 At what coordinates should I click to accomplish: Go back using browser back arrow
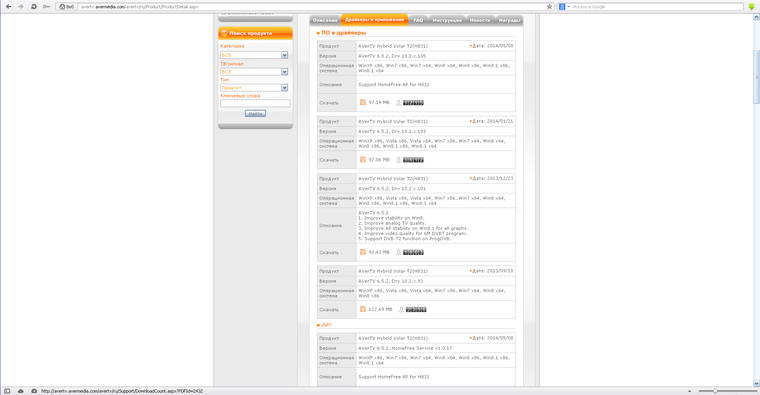click(8, 6)
